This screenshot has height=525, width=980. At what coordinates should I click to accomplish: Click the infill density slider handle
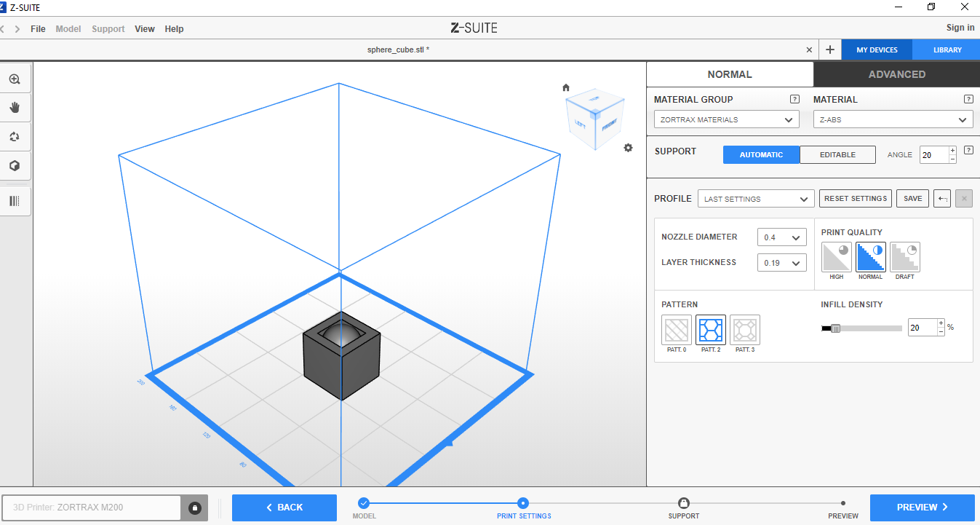[835, 328]
